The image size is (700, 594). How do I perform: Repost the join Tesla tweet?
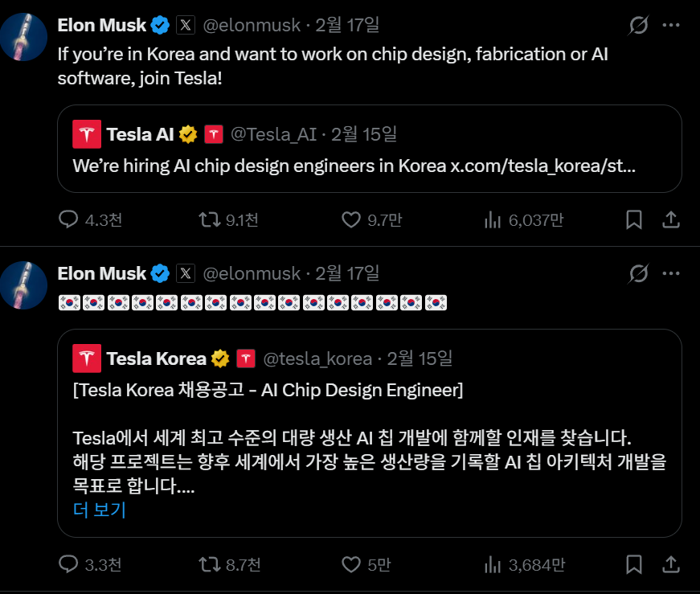click(x=208, y=219)
